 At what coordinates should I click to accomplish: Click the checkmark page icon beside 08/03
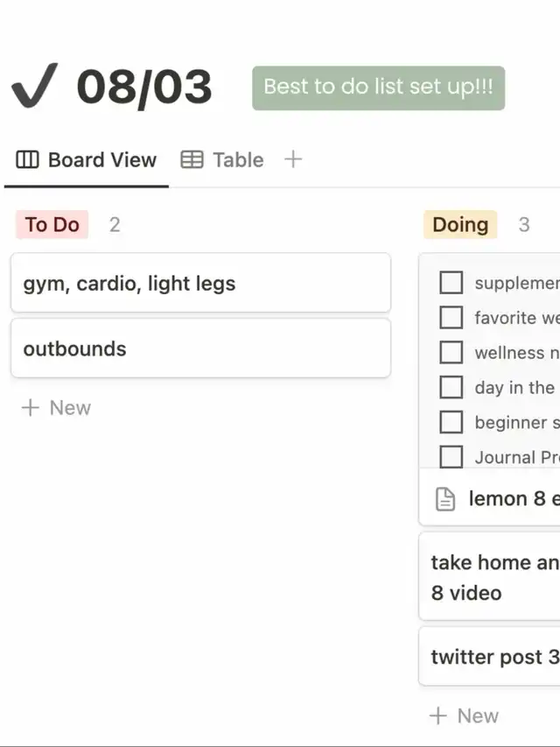pyautogui.click(x=35, y=87)
